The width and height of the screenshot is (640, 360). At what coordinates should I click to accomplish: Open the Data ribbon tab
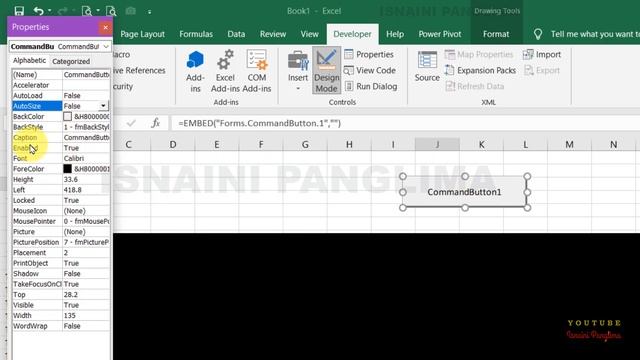[x=236, y=34]
